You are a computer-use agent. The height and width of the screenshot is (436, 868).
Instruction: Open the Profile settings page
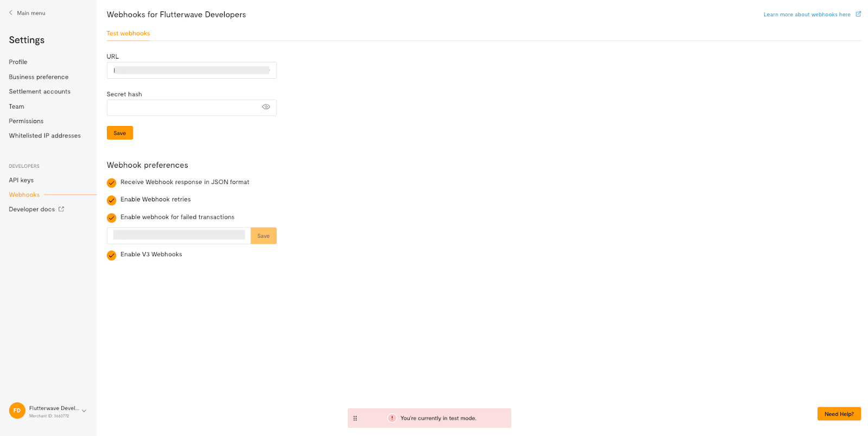[18, 62]
